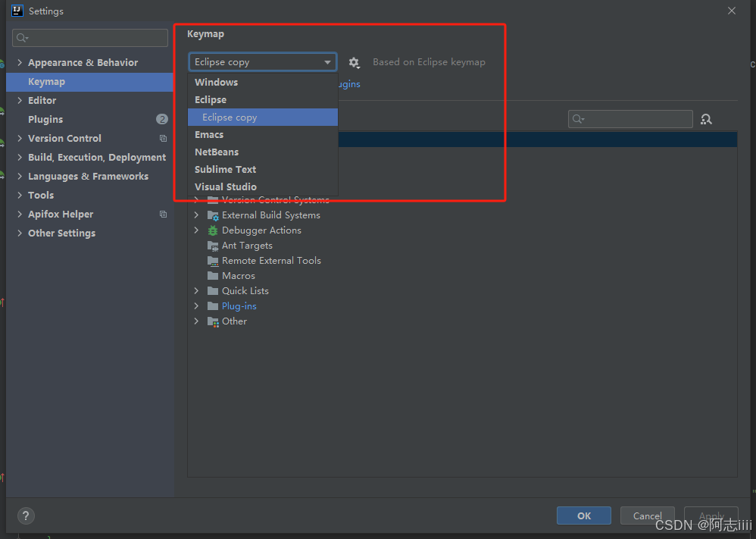Select Sublime Text keymap option
This screenshot has width=756, height=539.
click(x=263, y=169)
